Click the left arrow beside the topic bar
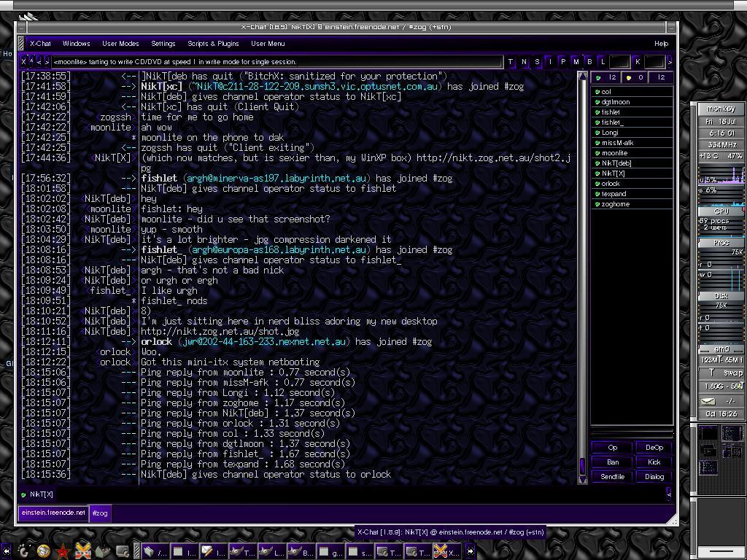This screenshot has height=560, width=747. point(39,62)
